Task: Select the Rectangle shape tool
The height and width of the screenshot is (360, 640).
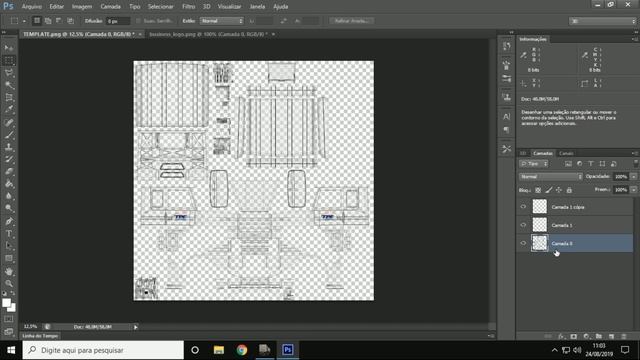Action: coord(9,258)
